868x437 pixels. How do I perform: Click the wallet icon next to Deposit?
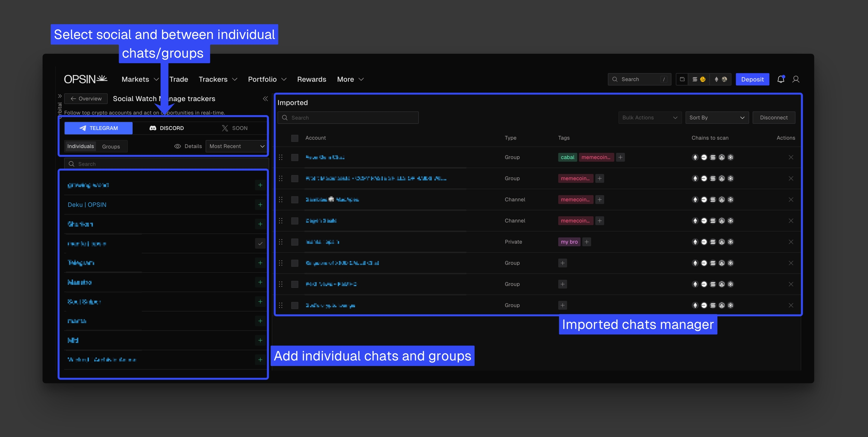(682, 79)
